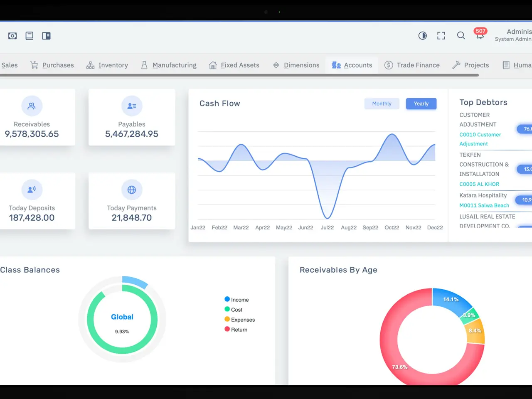Enter fullscreen mode via the expand icon
The image size is (532, 399).
(441, 36)
